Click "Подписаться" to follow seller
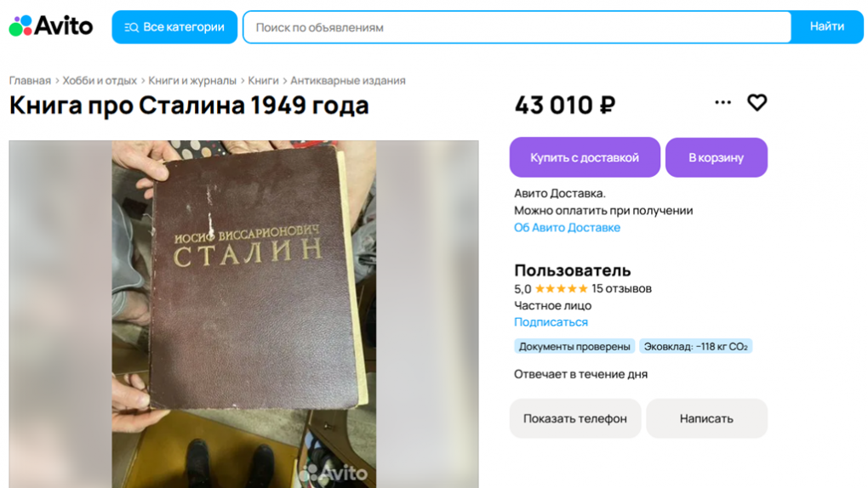Screen dimensions: 868x488 pos(551,322)
